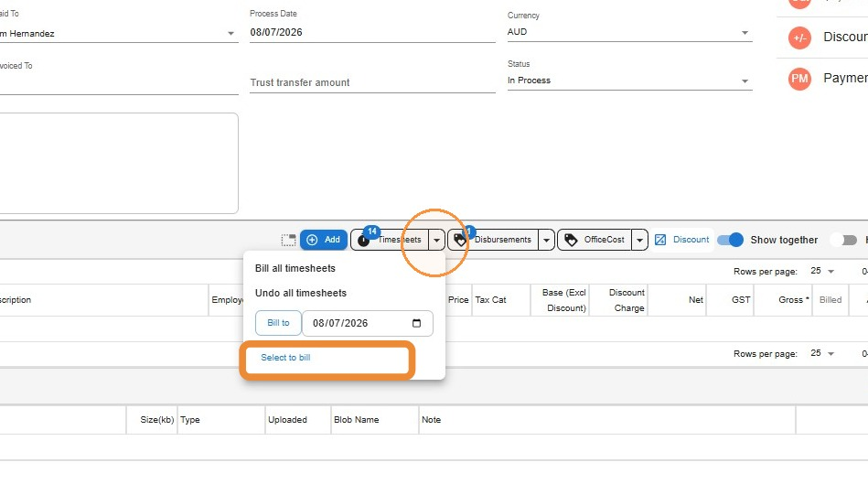Click the Trust transfer amount field
This screenshot has width=868, height=484.
coord(372,82)
